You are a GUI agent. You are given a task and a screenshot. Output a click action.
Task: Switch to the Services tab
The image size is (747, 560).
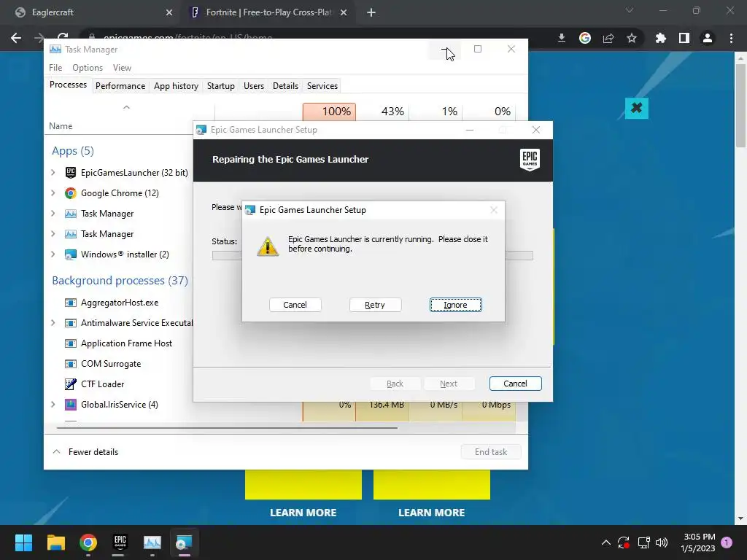pos(322,86)
